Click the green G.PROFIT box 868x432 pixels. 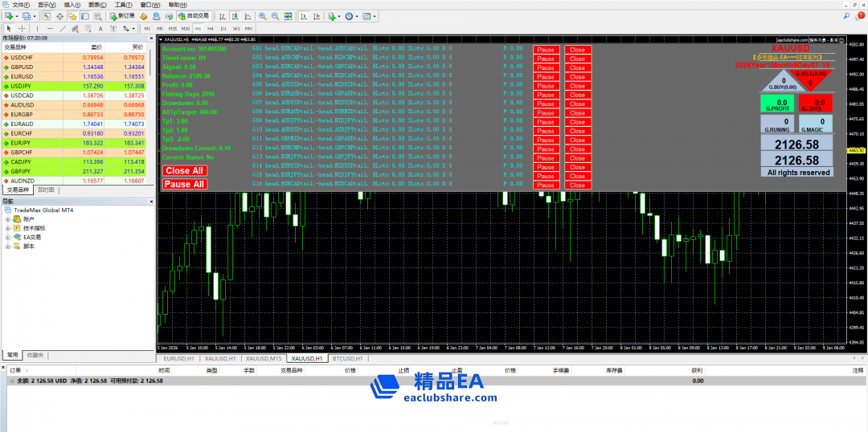pyautogui.click(x=777, y=104)
